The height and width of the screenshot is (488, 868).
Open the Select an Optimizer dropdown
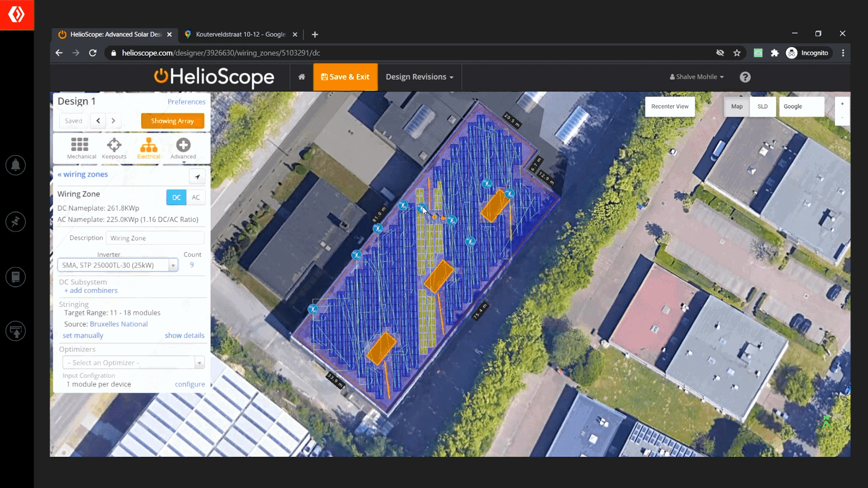pyautogui.click(x=133, y=363)
